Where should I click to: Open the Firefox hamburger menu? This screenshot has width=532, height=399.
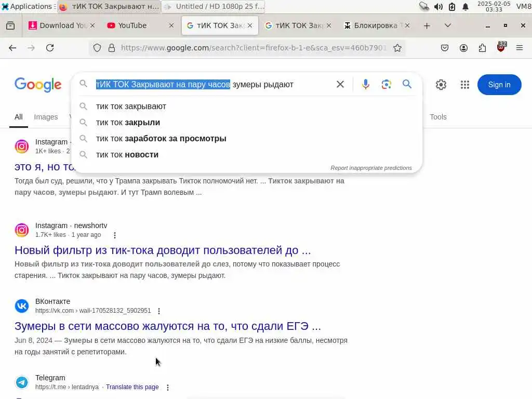coord(520,48)
